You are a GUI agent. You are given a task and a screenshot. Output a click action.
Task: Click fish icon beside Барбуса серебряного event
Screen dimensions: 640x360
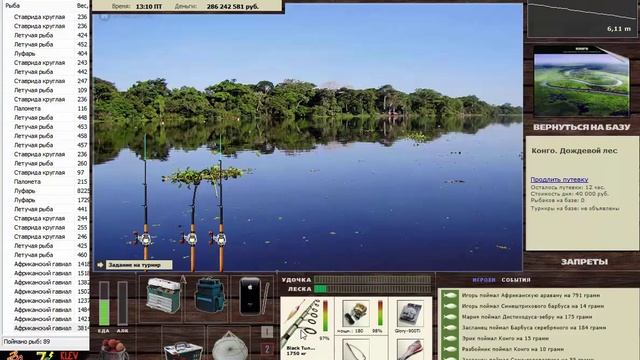[449, 327]
